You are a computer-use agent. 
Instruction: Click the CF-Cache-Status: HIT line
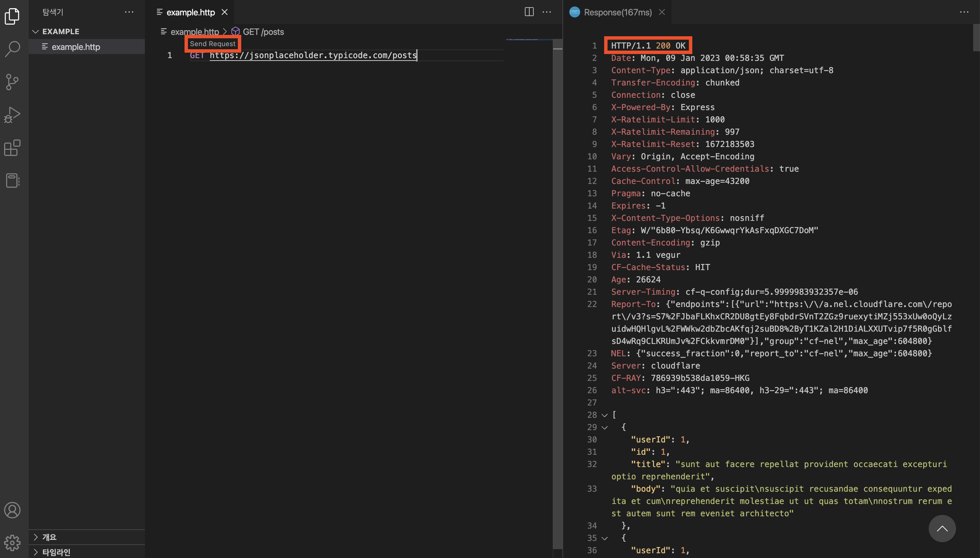click(x=660, y=267)
